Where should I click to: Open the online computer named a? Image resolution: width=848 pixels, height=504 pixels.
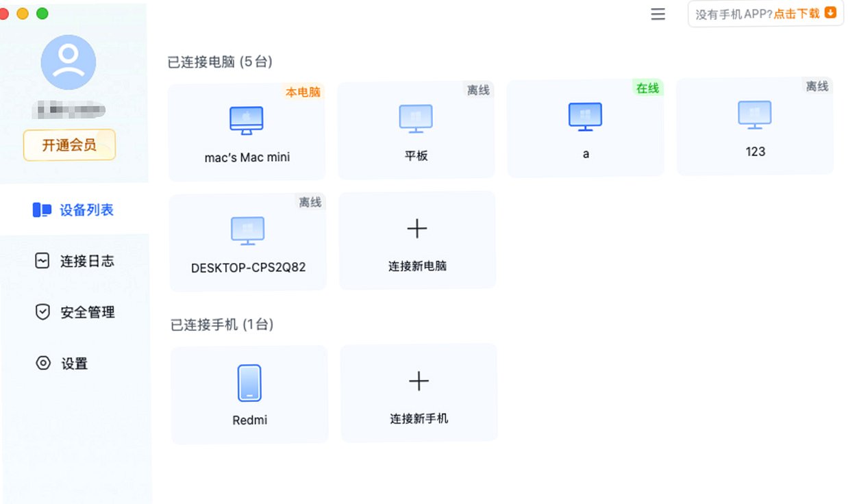pyautogui.click(x=586, y=129)
